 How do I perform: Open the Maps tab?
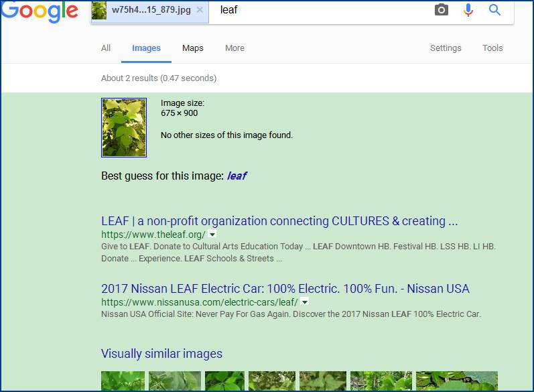click(193, 48)
